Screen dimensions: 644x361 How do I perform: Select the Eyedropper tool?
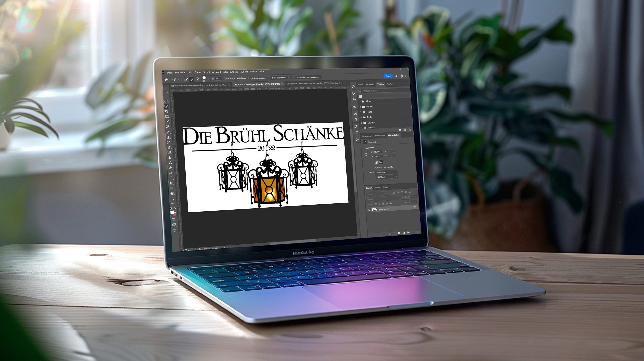pos(167,122)
